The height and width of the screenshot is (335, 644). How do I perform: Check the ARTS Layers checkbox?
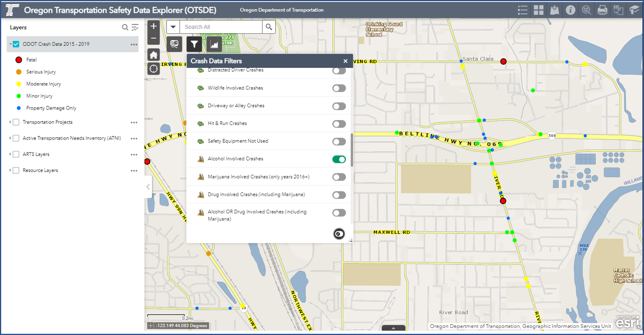(x=16, y=154)
